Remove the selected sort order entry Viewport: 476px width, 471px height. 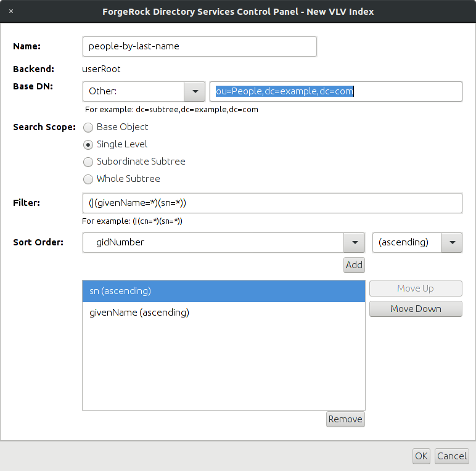point(345,419)
